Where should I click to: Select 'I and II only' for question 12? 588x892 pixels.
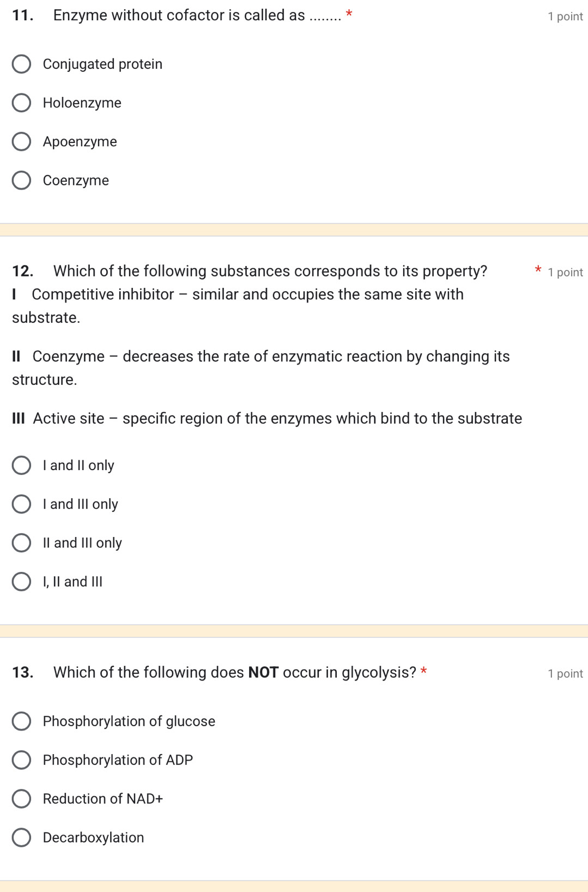22,466
